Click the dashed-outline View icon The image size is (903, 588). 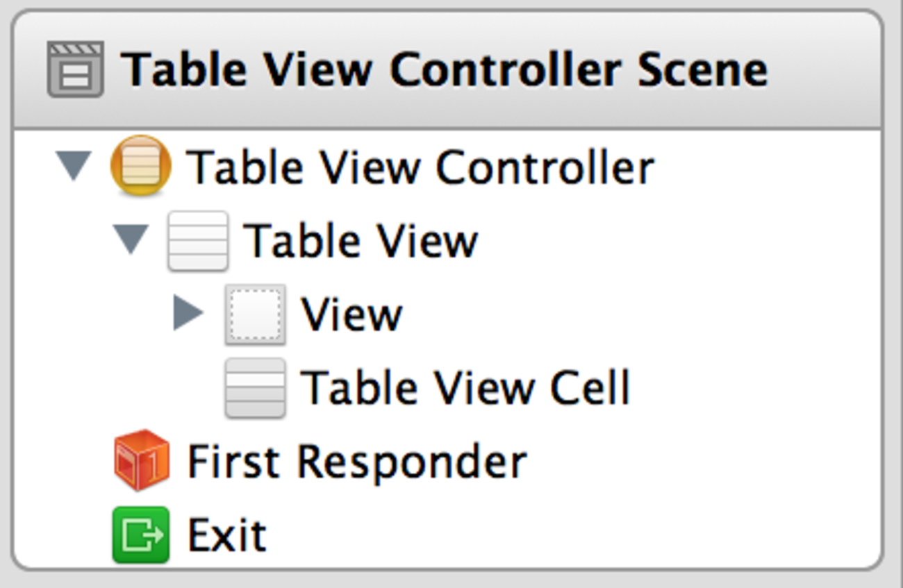(x=255, y=314)
